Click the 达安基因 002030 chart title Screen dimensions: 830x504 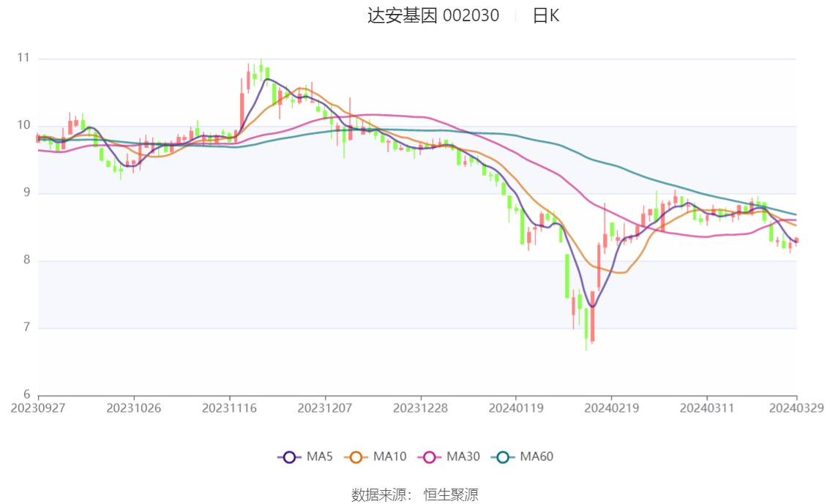tap(433, 15)
